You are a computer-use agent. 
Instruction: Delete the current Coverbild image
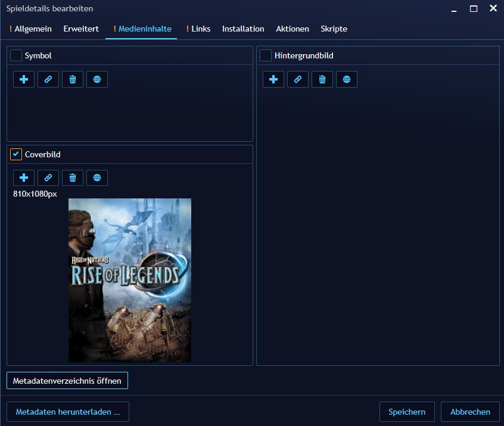pos(73,178)
